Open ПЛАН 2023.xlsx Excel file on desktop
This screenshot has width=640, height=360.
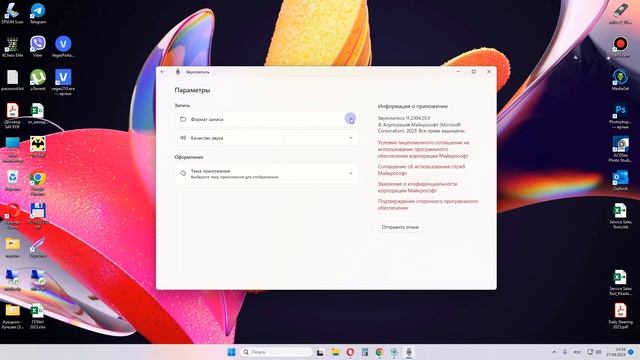point(38,316)
